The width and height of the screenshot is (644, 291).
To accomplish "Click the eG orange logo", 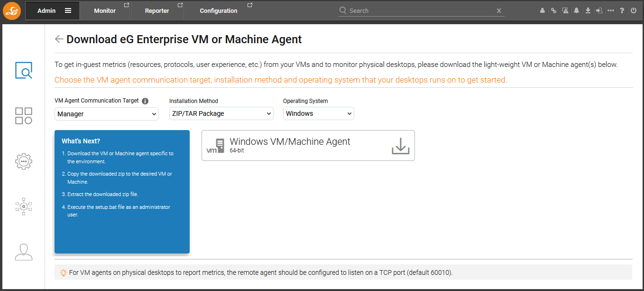I will (12, 11).
